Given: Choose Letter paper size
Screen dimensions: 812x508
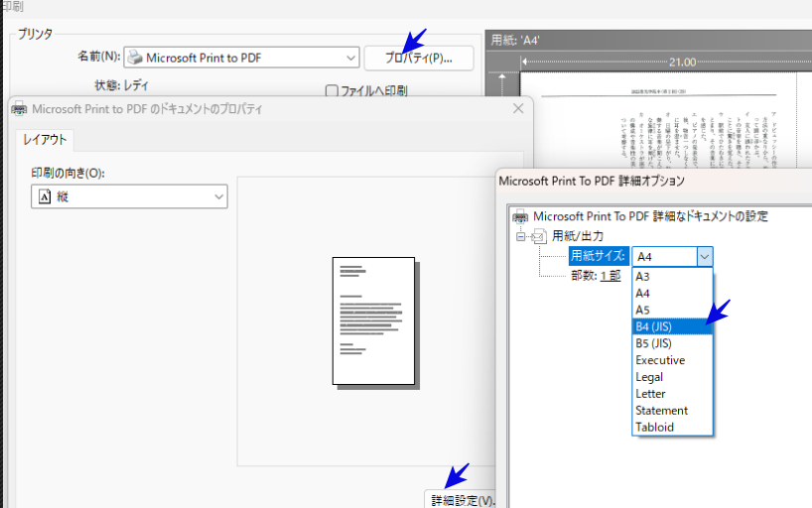Looking at the screenshot, I should point(672,394).
